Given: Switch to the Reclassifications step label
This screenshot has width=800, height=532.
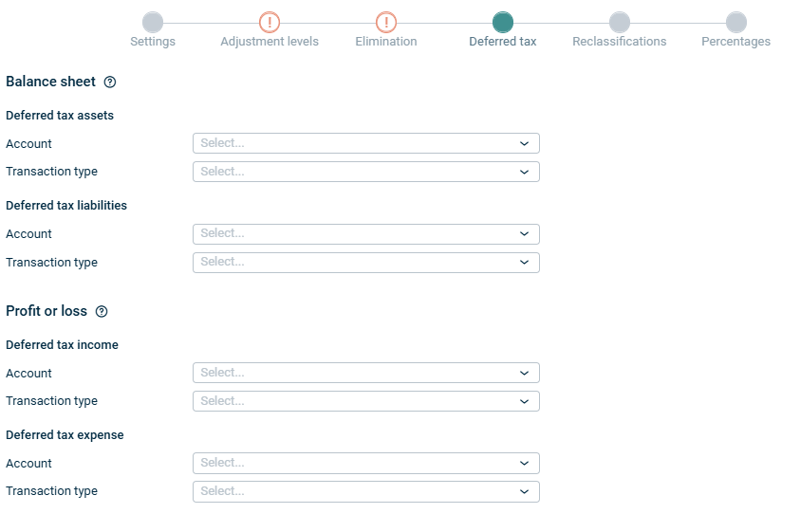Looking at the screenshot, I should pos(619,42).
